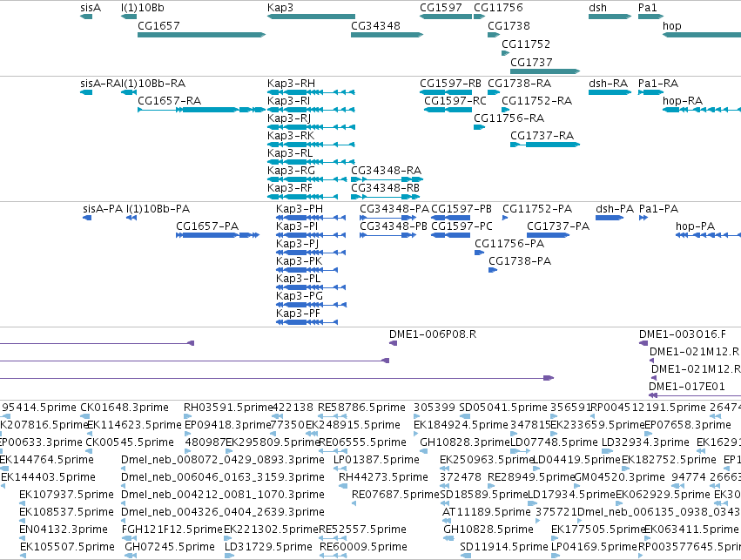Click the Kap3-RJ transcript label
Viewport: 741px width, 560px height.
coord(289,118)
